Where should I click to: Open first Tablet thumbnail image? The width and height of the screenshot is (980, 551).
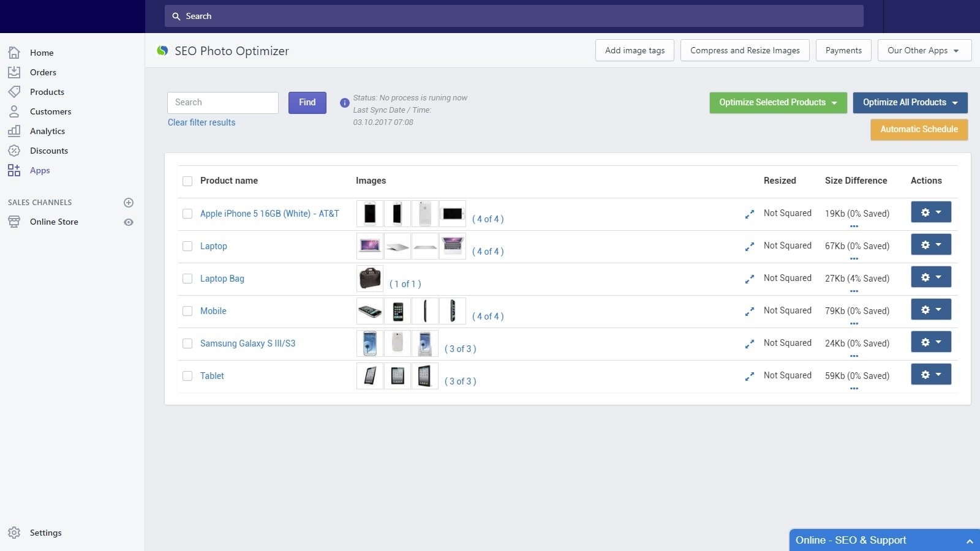[x=370, y=376]
